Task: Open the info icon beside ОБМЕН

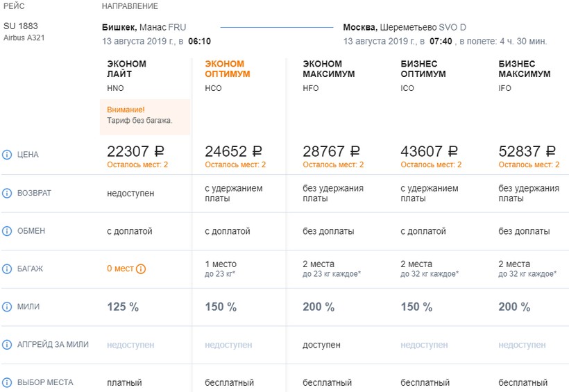Action: click(x=7, y=231)
